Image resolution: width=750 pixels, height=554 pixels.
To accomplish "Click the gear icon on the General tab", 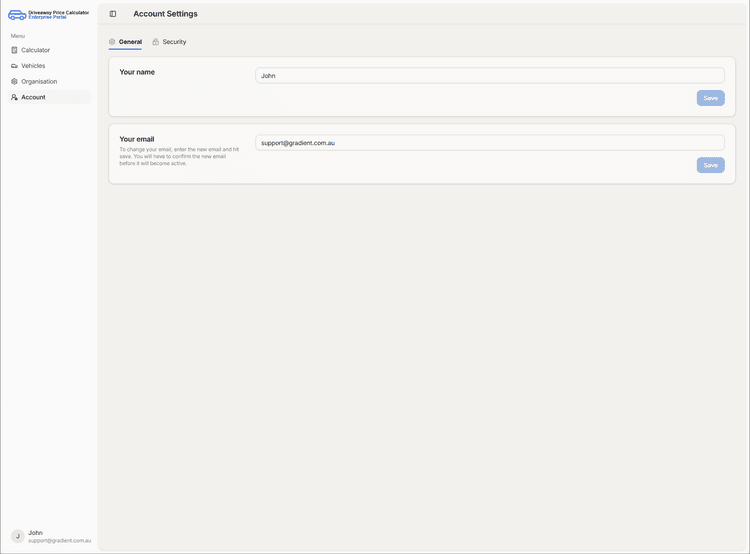I will (112, 42).
